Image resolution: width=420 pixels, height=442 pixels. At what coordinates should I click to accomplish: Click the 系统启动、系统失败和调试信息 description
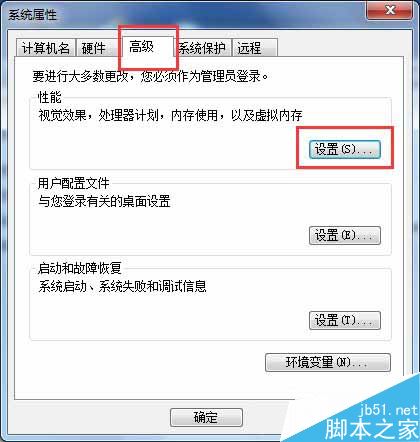pyautogui.click(x=122, y=286)
